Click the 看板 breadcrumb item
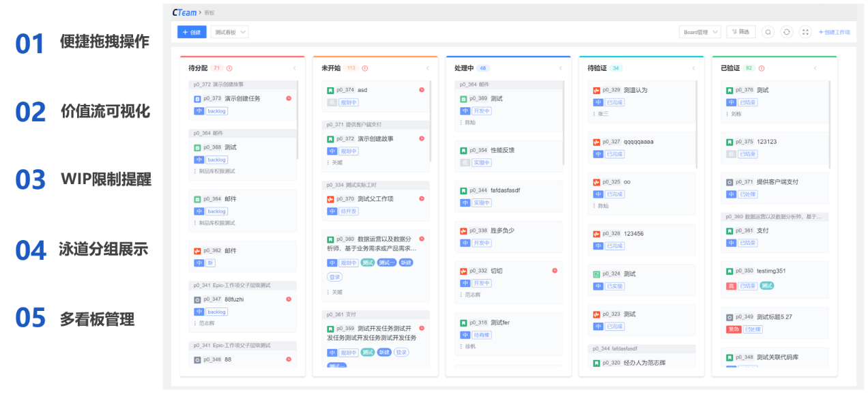 click(x=209, y=13)
